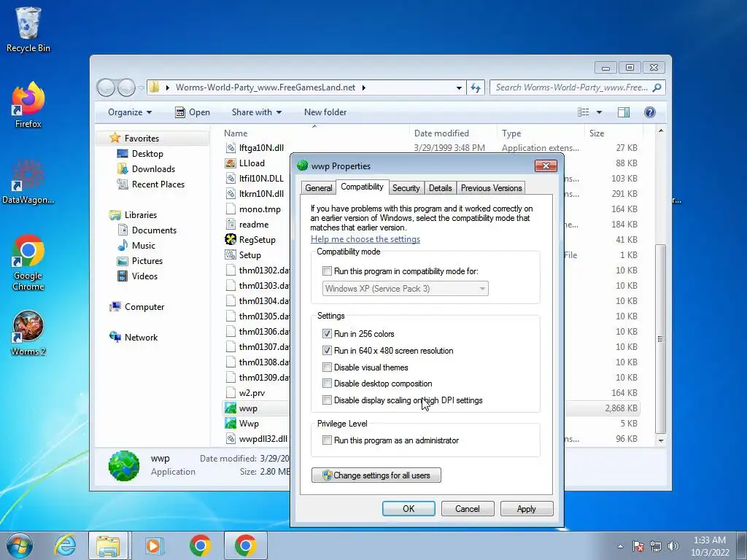The height and width of the screenshot is (560, 747).
Task: Open the Organize menu dropdown
Action: tap(130, 112)
